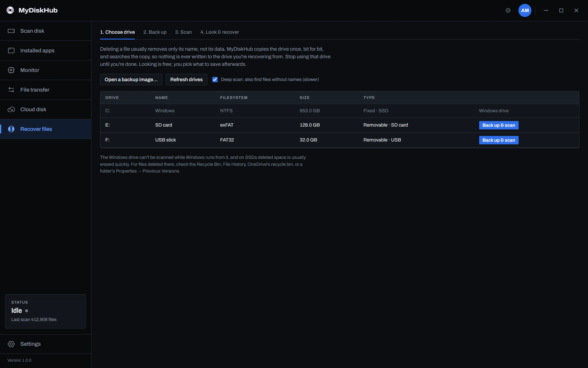The image size is (588, 368).
Task: Click the Version 1.0.0 label
Action: click(19, 360)
